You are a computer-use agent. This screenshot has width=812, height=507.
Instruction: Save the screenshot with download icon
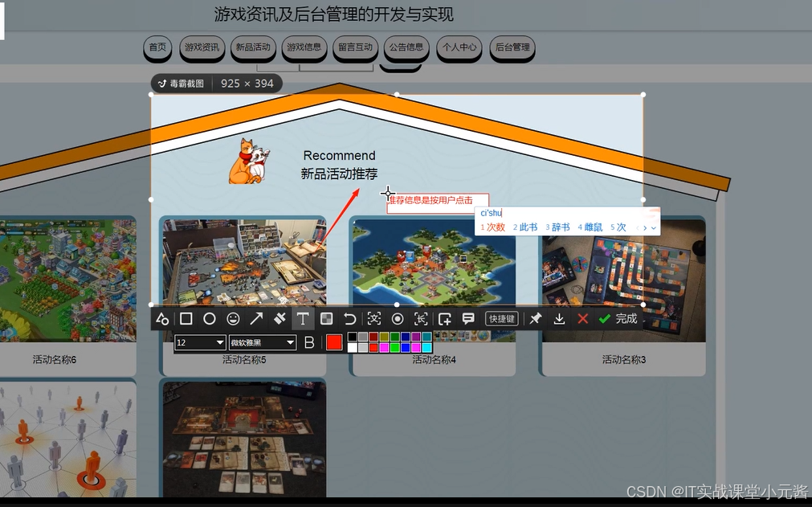(559, 319)
